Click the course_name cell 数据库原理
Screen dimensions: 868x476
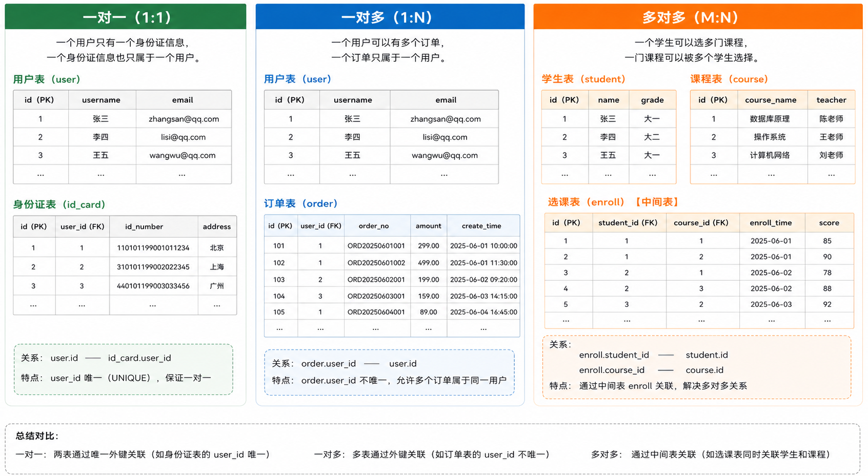tap(770, 119)
